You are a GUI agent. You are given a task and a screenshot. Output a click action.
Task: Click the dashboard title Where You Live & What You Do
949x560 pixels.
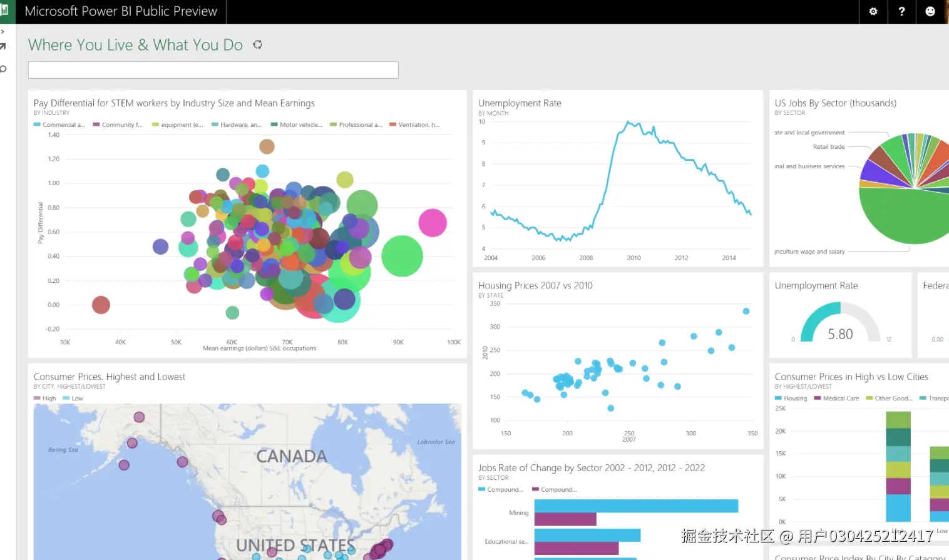click(135, 45)
